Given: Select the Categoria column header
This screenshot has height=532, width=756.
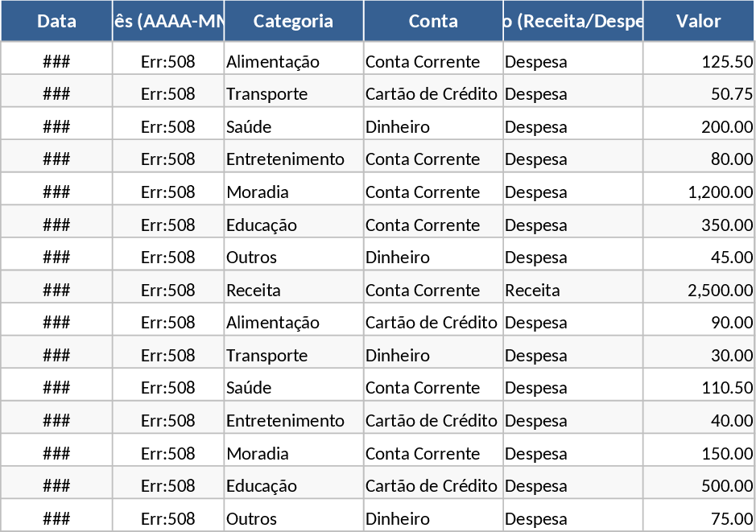Looking at the screenshot, I should [293, 21].
